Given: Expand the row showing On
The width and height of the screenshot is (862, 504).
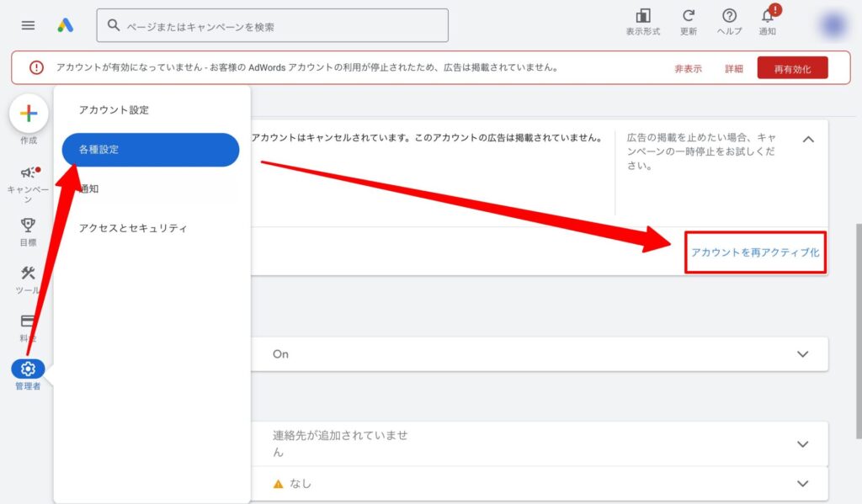Looking at the screenshot, I should tap(802, 354).
